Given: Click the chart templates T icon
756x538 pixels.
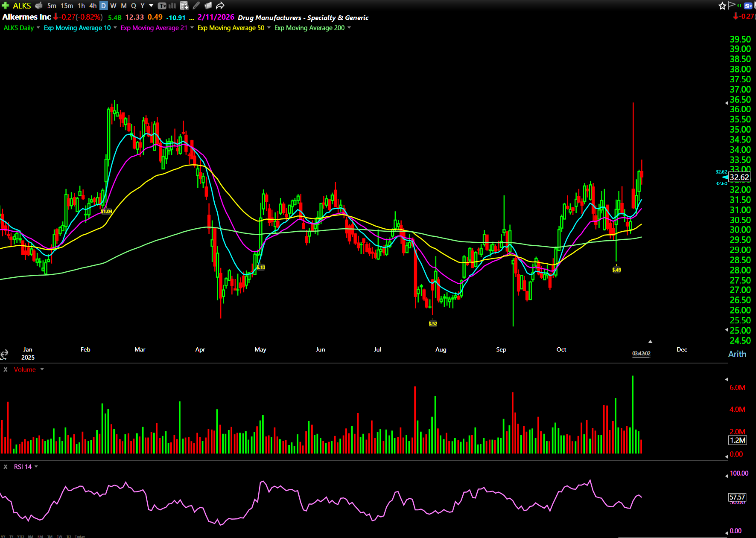Looking at the screenshot, I should tap(162, 6).
